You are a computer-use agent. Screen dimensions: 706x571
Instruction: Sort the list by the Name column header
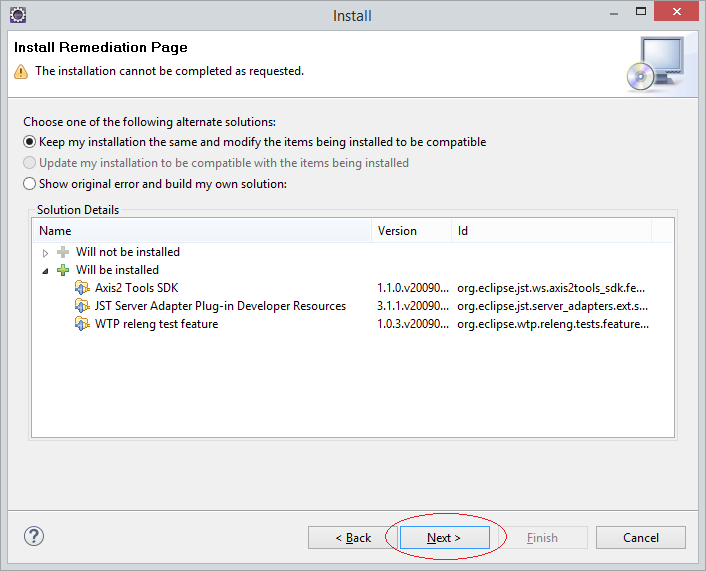pyautogui.click(x=202, y=231)
